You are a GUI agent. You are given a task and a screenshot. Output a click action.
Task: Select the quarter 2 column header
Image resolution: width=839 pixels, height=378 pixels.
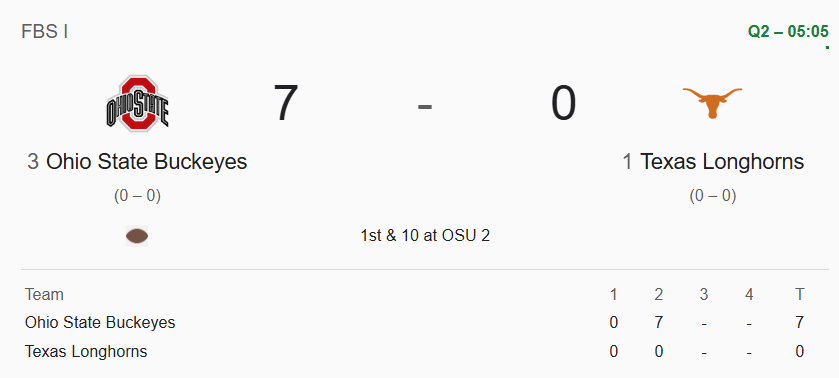(659, 294)
